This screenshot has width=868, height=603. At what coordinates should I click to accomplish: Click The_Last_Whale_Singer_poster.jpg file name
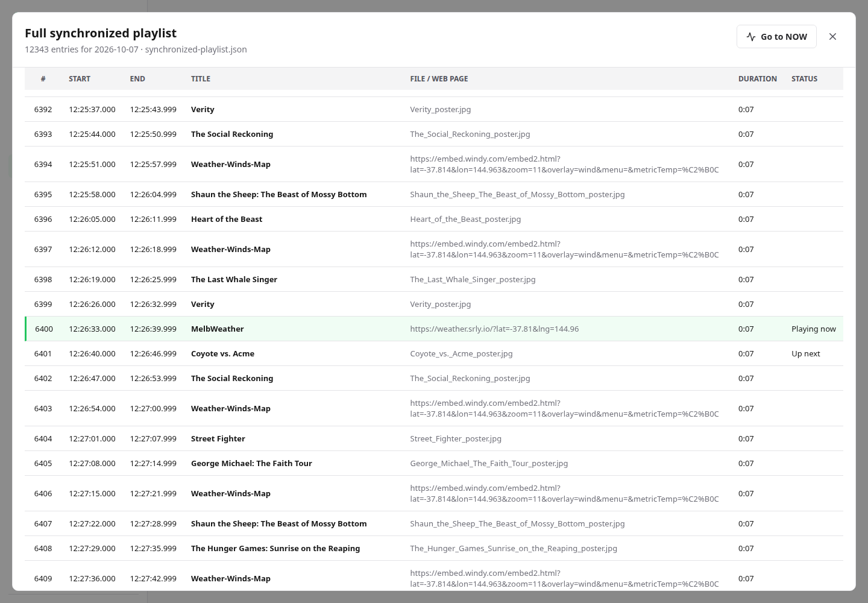coord(473,280)
